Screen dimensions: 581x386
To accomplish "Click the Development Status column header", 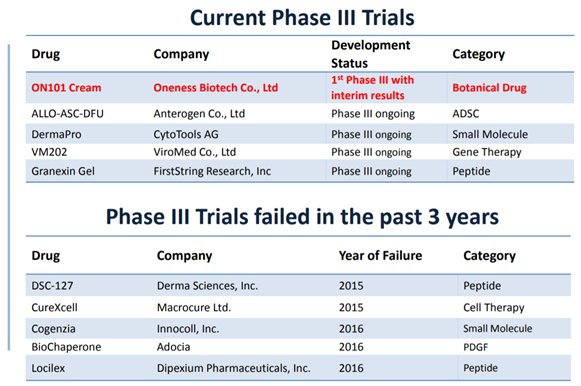I will pyautogui.click(x=371, y=54).
